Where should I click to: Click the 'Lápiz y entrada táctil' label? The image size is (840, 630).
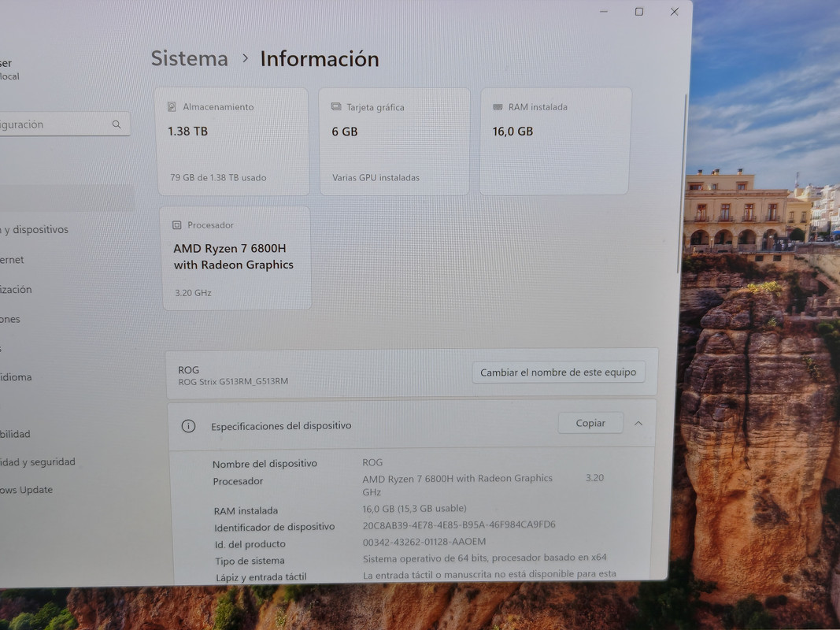coord(261,577)
